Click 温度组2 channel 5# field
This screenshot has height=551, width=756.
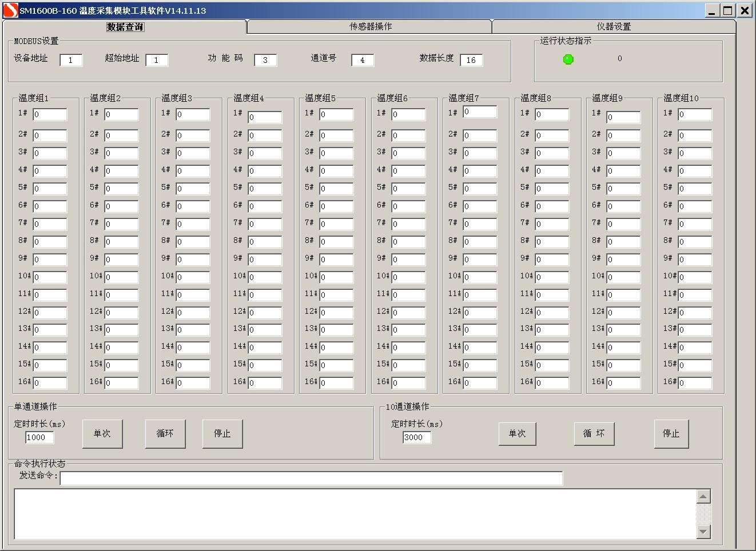[x=121, y=189]
